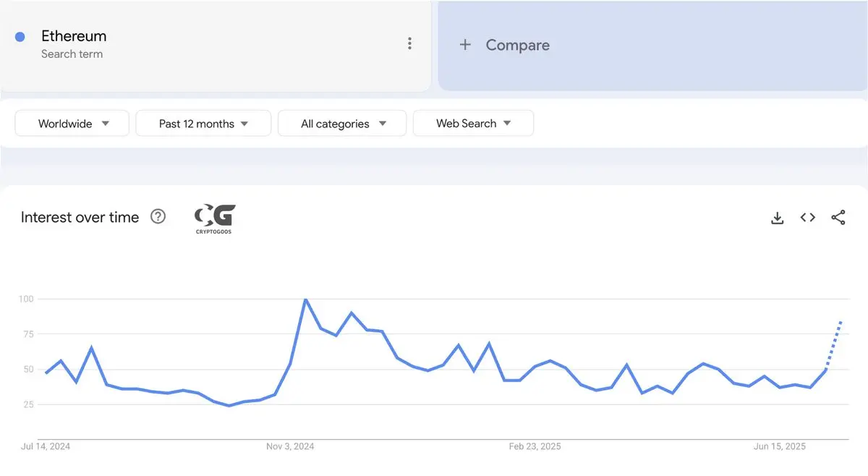Select the peak point at 100
868x476 pixels.
pyautogui.click(x=305, y=299)
